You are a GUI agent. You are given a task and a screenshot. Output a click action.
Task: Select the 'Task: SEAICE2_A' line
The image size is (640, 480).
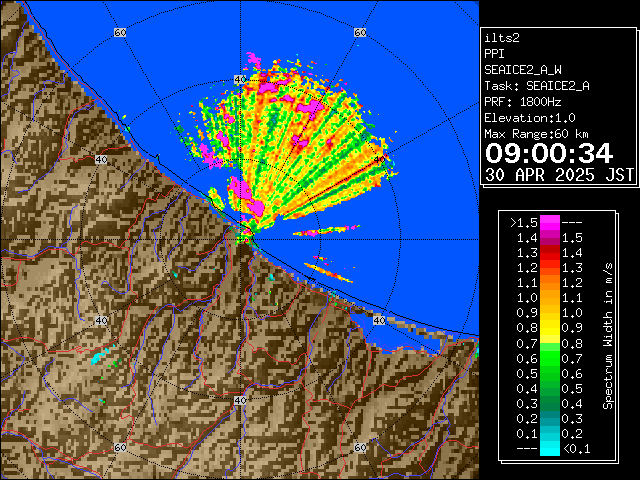pos(537,86)
